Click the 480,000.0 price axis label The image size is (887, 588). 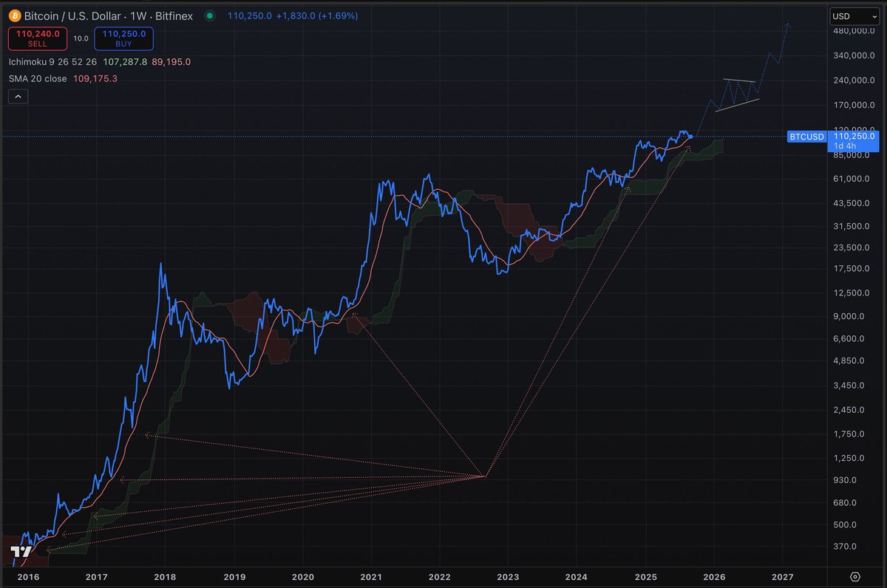point(854,32)
